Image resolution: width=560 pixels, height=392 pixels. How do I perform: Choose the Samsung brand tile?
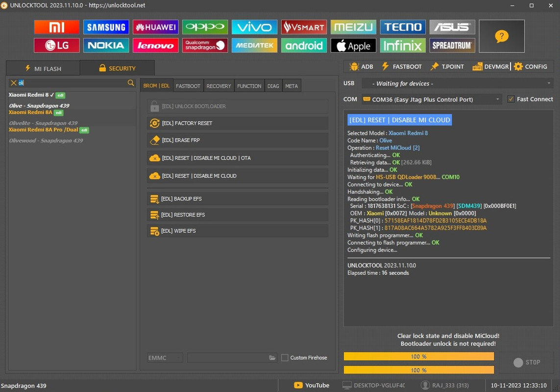pyautogui.click(x=106, y=27)
